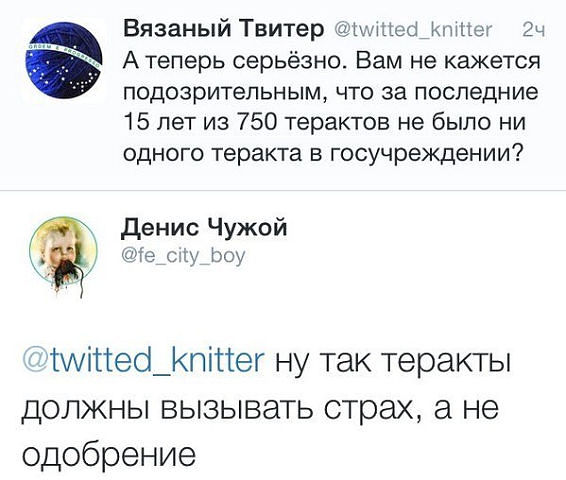Open the @fe_city_boy handle
The image size is (566, 480).
[184, 257]
